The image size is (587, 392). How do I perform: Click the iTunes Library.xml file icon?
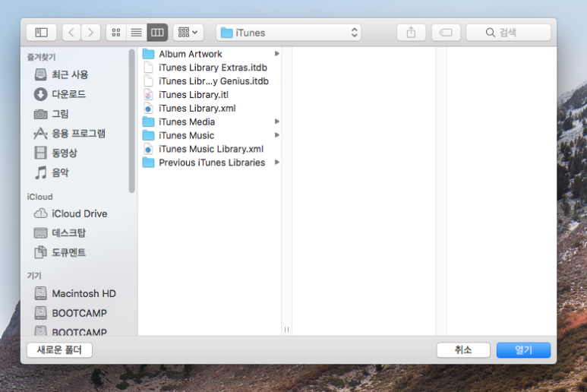pos(149,108)
